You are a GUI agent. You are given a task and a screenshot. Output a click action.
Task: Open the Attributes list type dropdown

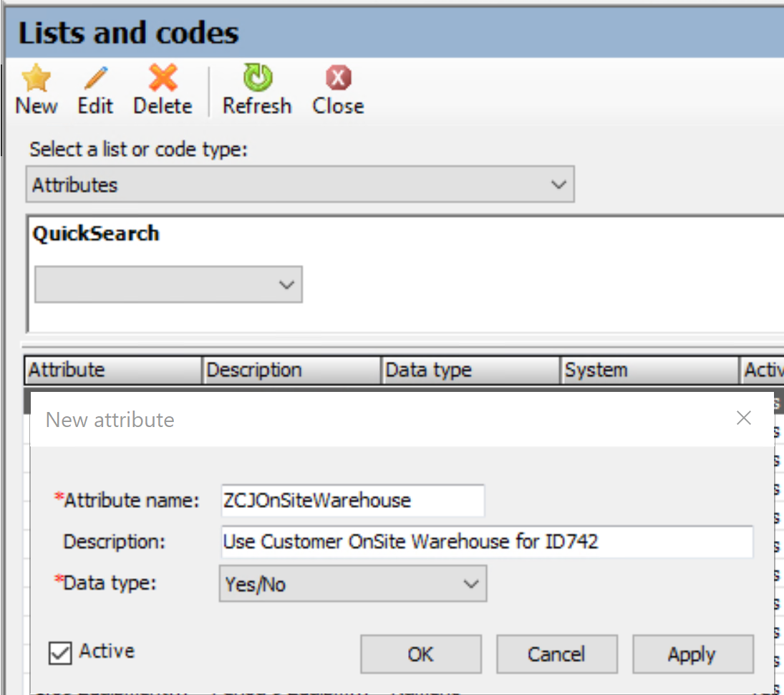point(300,185)
